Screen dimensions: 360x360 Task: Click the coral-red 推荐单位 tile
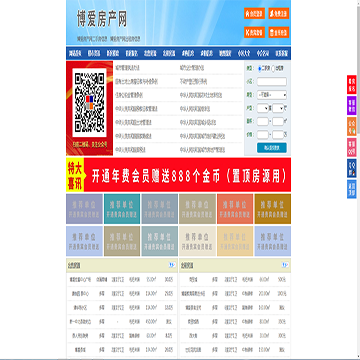pos(235,209)
